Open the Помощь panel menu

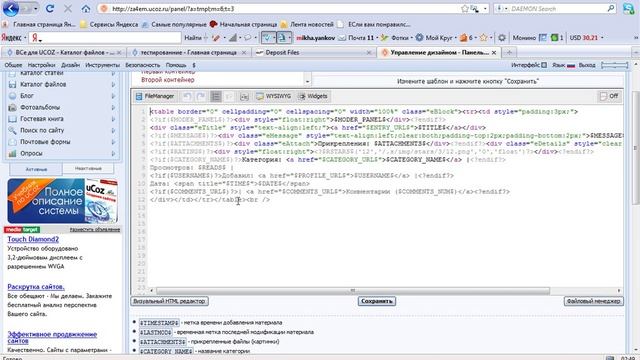click(x=176, y=65)
